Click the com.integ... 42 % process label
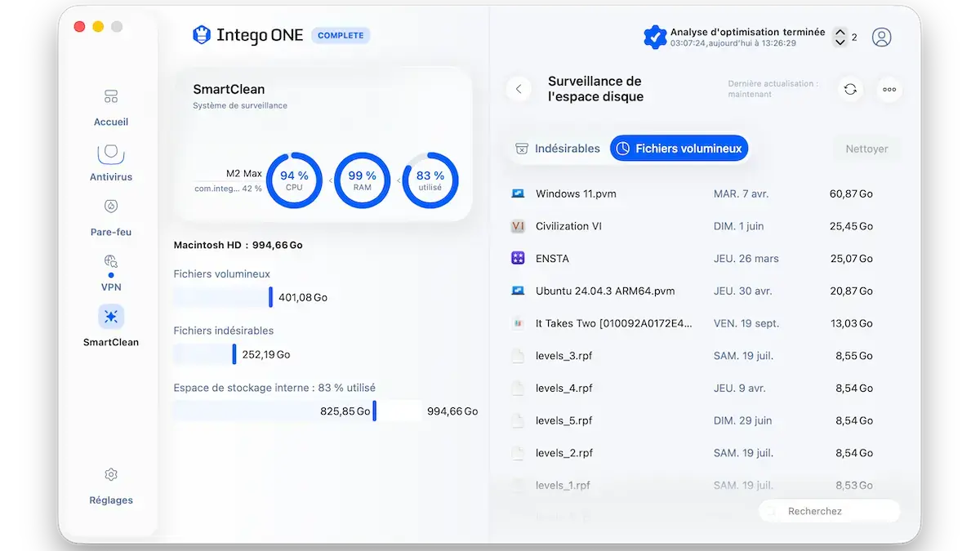This screenshot has height=551, width=980. click(x=228, y=189)
